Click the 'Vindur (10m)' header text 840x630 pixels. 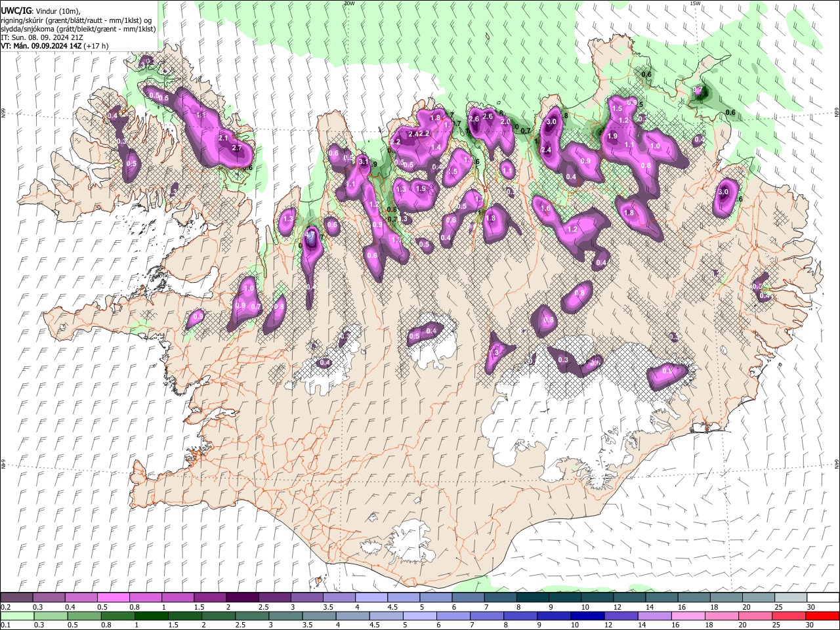[57, 11]
